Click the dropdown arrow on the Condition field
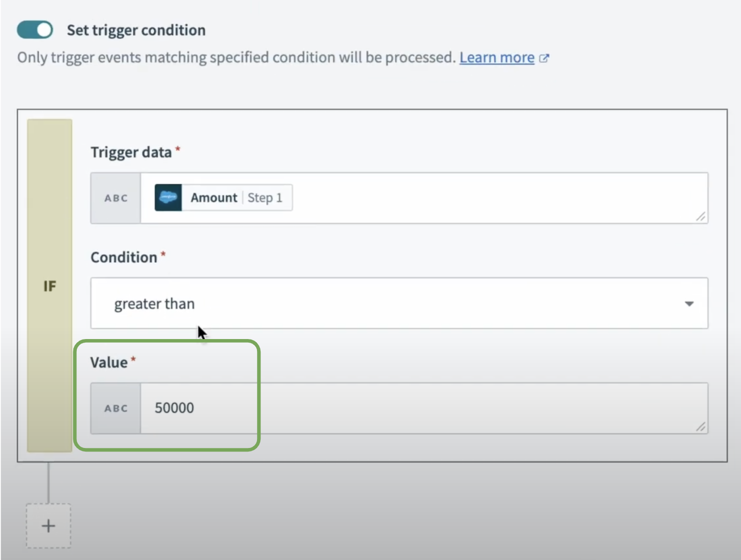This screenshot has width=741, height=560. (689, 303)
